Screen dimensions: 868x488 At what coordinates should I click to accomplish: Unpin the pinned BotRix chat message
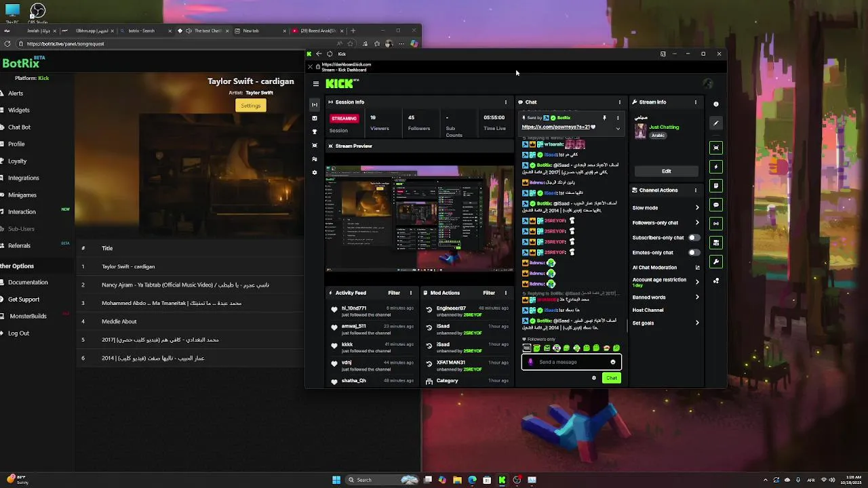(x=604, y=118)
